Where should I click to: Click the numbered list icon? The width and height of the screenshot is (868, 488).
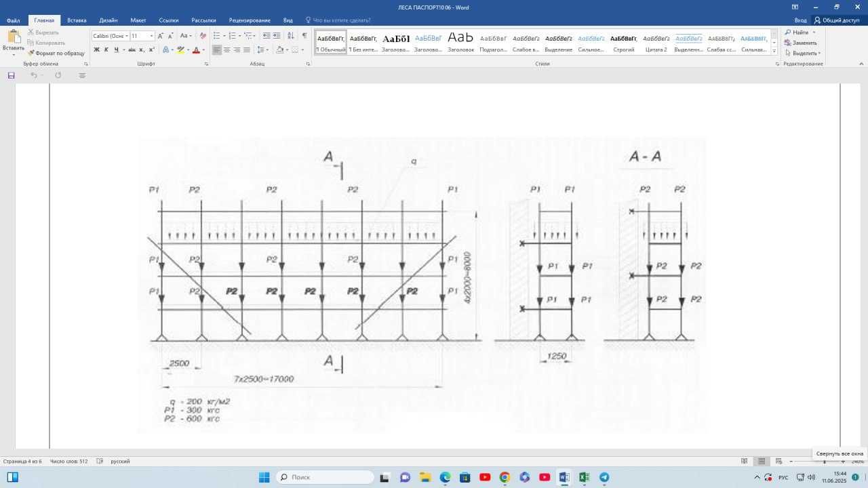(x=233, y=35)
